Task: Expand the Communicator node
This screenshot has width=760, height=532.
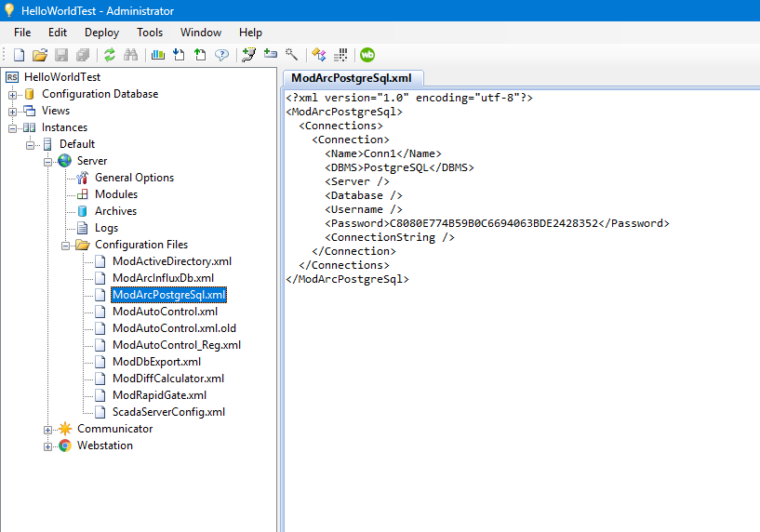Action: (47, 430)
